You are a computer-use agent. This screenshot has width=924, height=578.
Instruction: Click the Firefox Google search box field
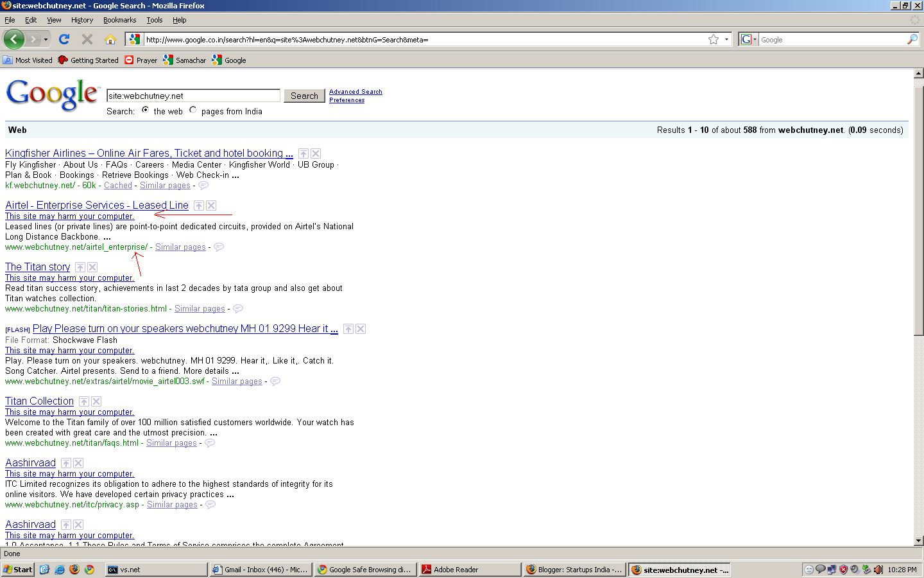pos(832,39)
